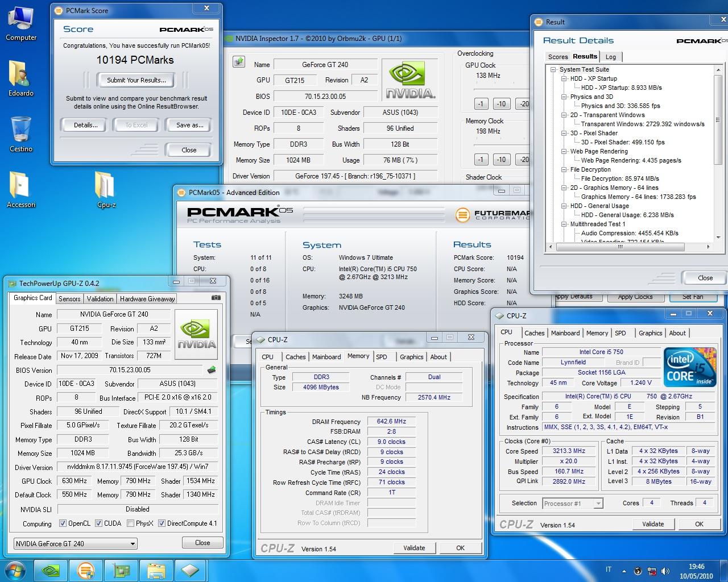This screenshot has height=582, width=728.
Task: Open the Graphics tab in Memory CPU-Z window
Action: tap(411, 357)
